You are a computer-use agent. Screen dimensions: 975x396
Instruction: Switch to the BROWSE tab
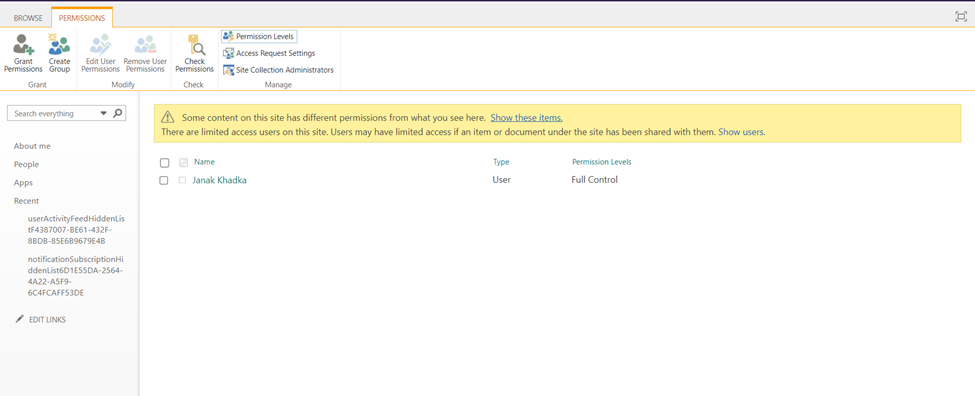(28, 18)
